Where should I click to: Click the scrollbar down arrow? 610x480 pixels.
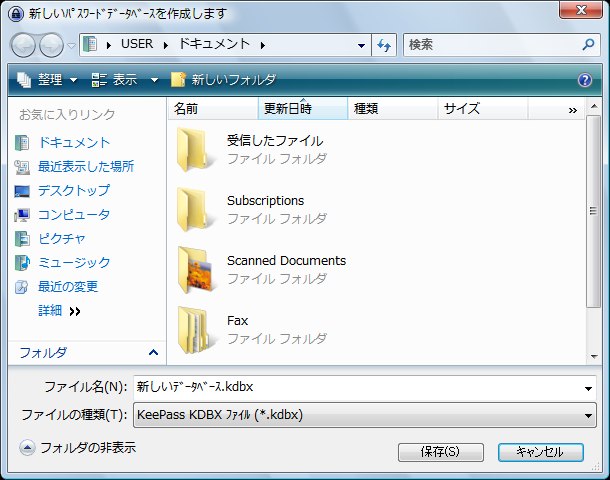click(x=594, y=356)
